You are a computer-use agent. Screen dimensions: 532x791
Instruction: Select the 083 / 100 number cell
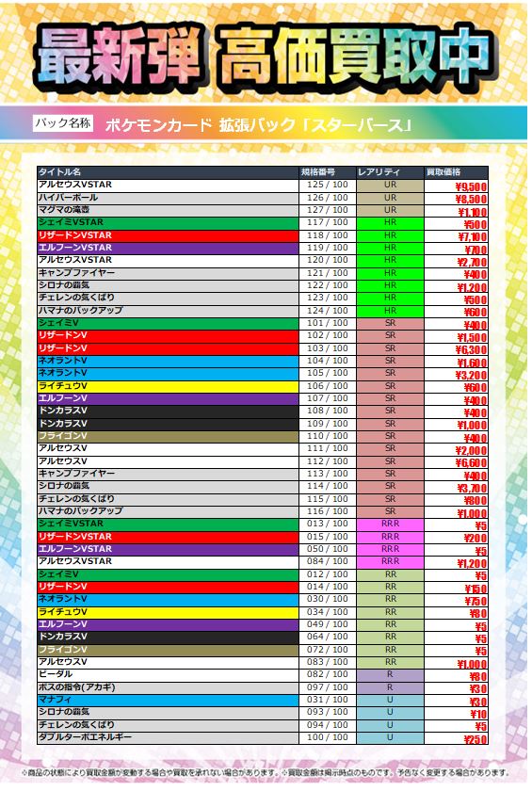[x=328, y=662]
